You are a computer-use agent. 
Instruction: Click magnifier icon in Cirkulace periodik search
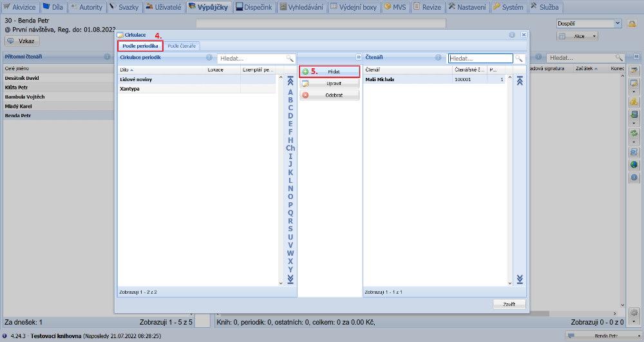tap(290, 58)
